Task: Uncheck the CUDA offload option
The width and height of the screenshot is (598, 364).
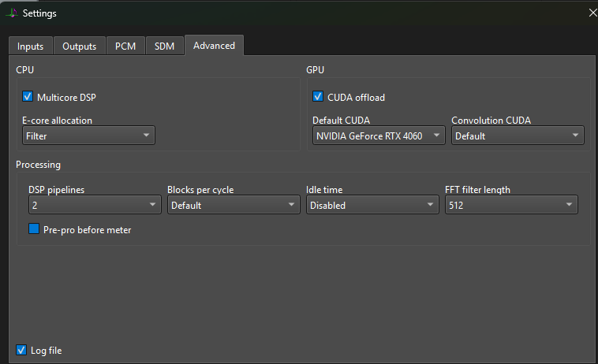Action: point(318,97)
